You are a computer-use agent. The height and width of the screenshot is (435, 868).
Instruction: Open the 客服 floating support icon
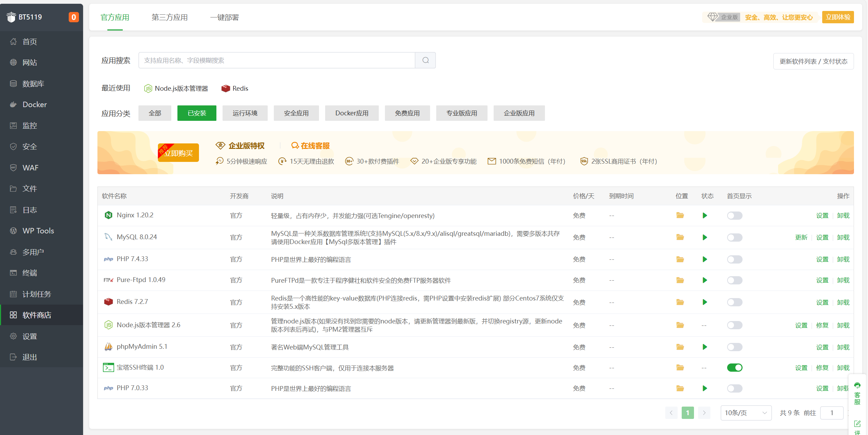point(857,394)
